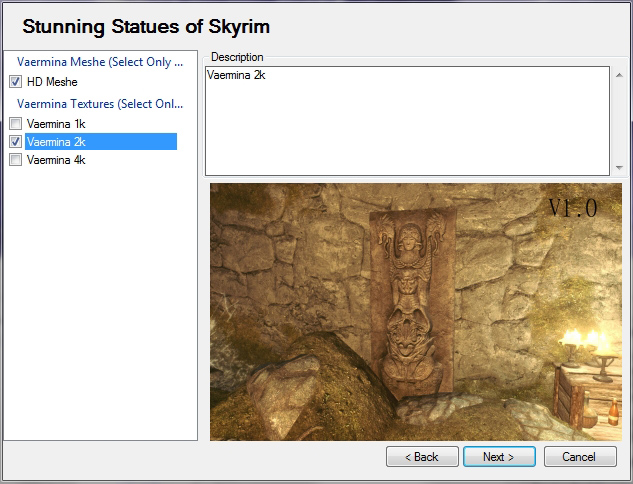This screenshot has height=484, width=633.
Task: Click the HD Meshe label
Action: (52, 82)
